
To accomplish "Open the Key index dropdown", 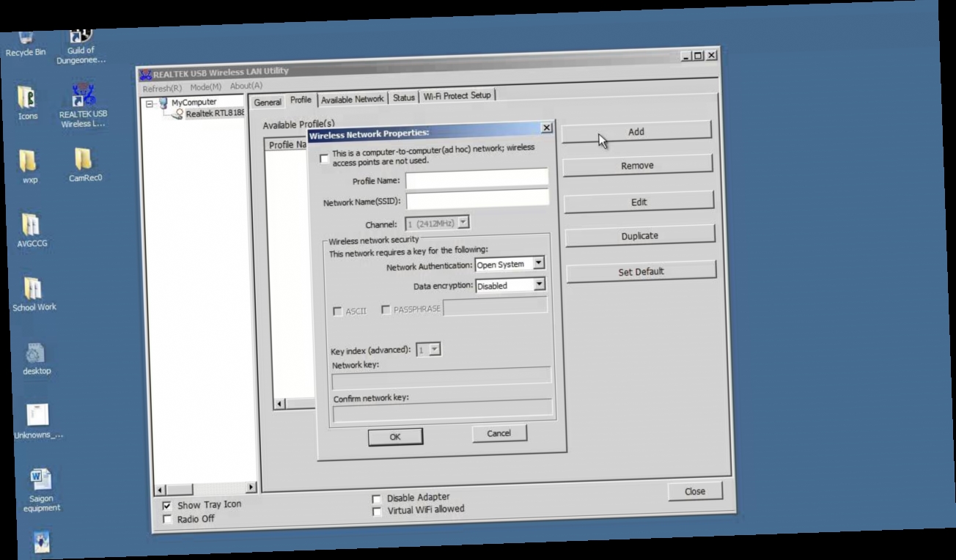I will tap(435, 349).
